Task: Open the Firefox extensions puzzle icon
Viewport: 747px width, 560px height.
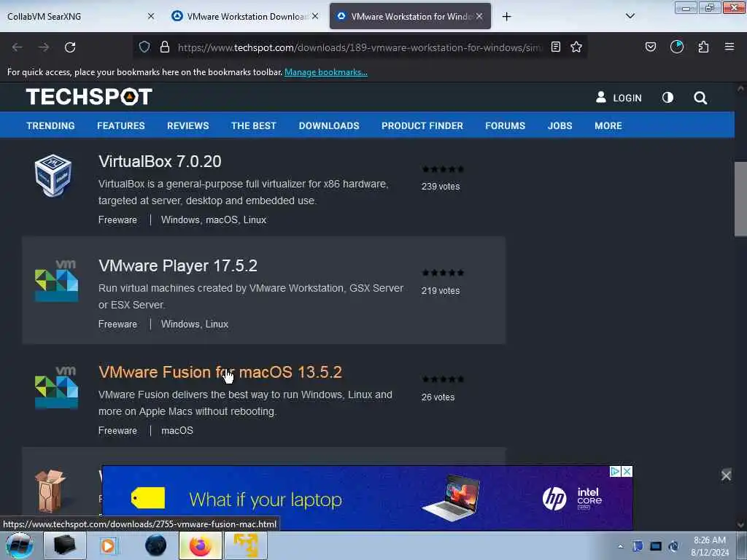Action: (703, 47)
